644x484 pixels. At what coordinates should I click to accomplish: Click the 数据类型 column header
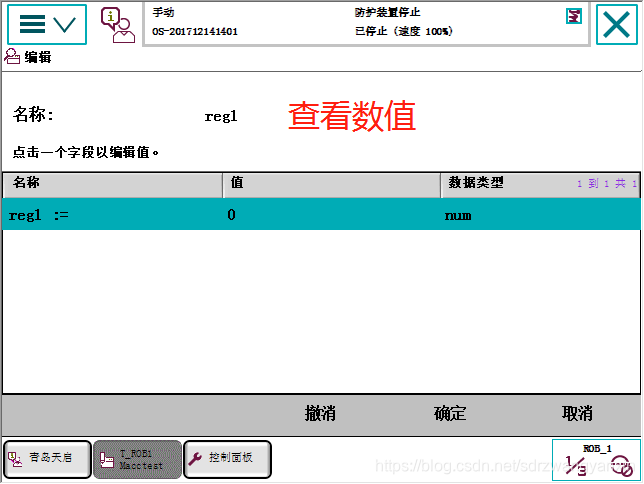coord(540,185)
